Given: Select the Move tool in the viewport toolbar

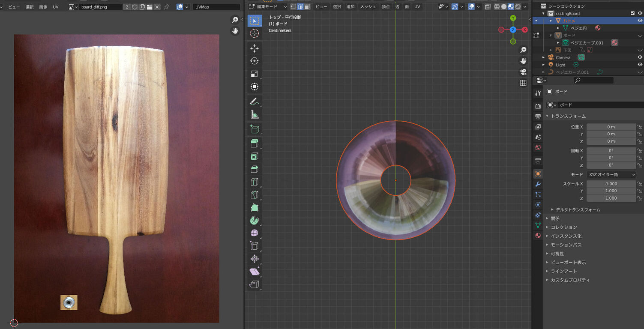Looking at the screenshot, I should (x=255, y=48).
